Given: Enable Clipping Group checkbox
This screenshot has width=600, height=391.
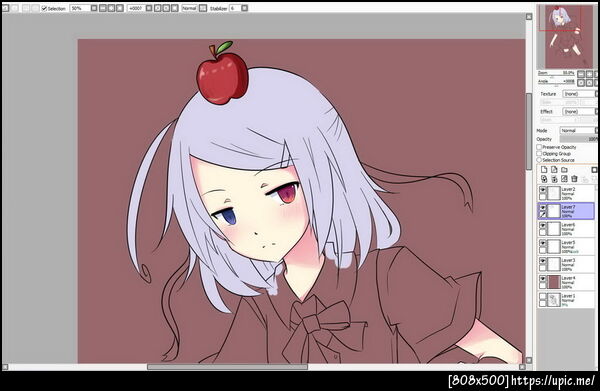Looking at the screenshot, I should tap(539, 153).
